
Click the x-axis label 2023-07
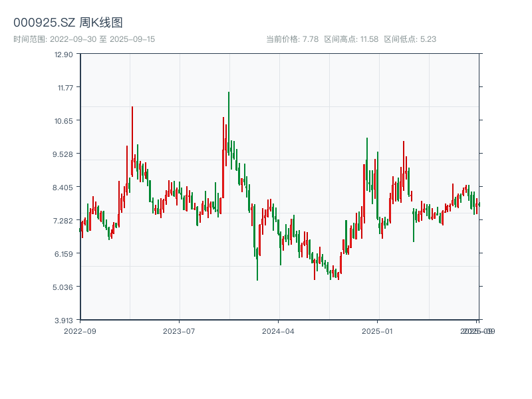179,331
